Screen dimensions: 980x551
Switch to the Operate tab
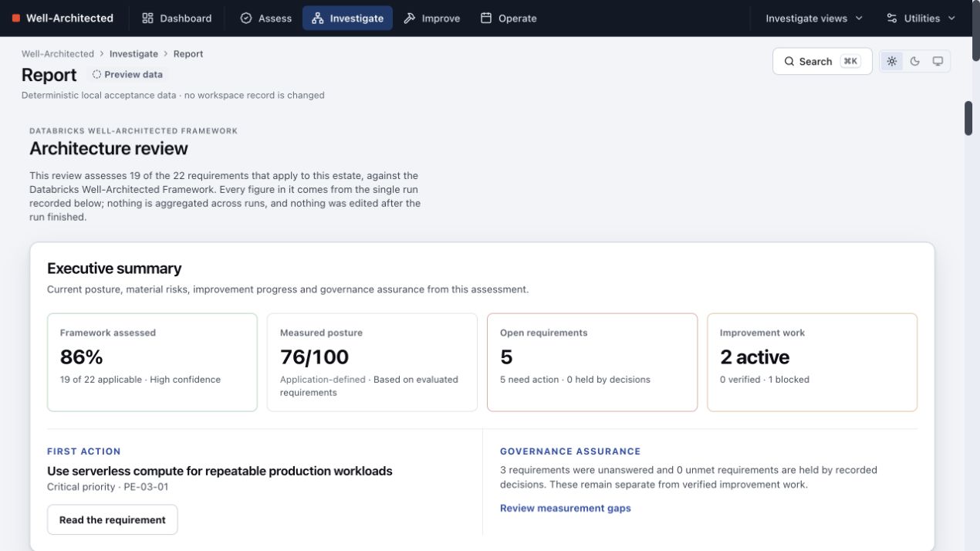[x=509, y=18]
